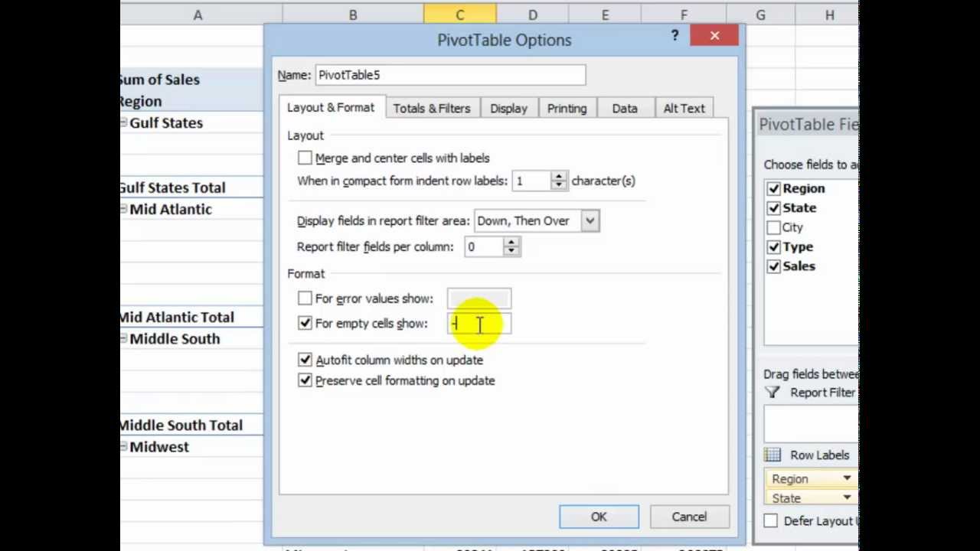Open the Printing tab
Viewport: 980px width, 551px height.
[x=567, y=109]
